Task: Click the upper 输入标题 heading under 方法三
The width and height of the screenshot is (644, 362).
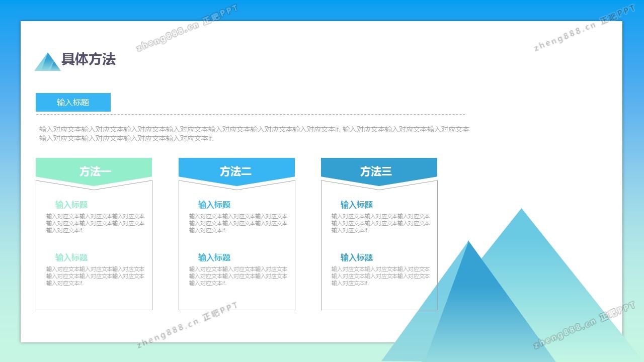Action: [x=357, y=205]
